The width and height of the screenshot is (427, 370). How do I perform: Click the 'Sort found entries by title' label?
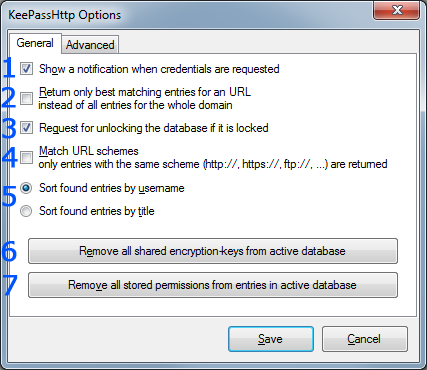pyautogui.click(x=97, y=211)
